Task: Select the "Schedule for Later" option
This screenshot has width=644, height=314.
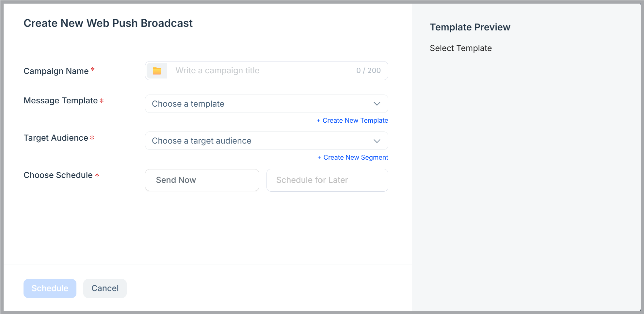Action: coord(327,180)
